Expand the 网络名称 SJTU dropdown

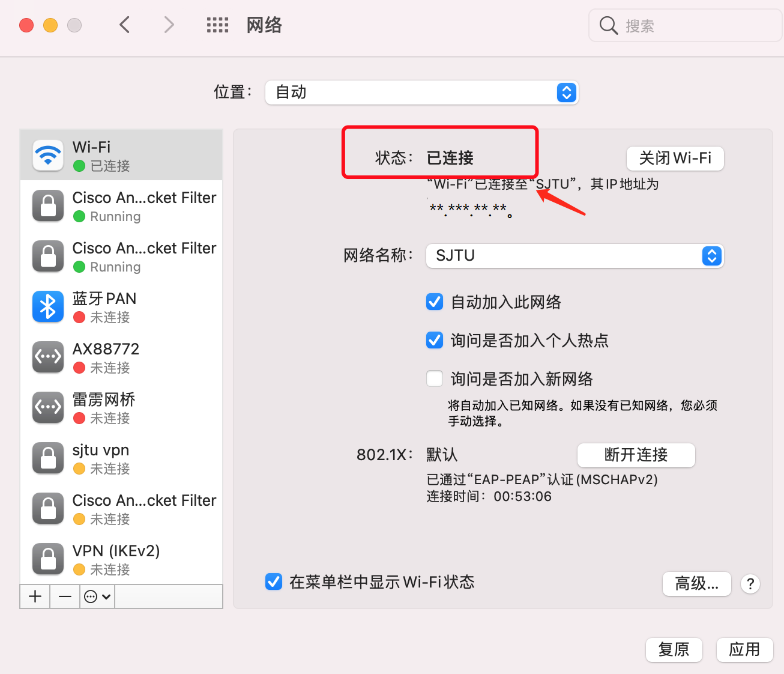[574, 256]
